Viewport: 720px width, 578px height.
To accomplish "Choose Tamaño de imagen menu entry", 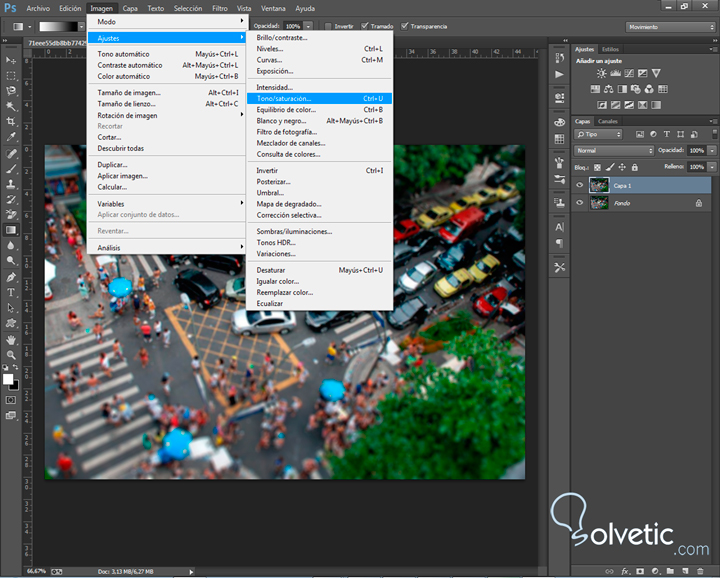I will pyautogui.click(x=168, y=92).
